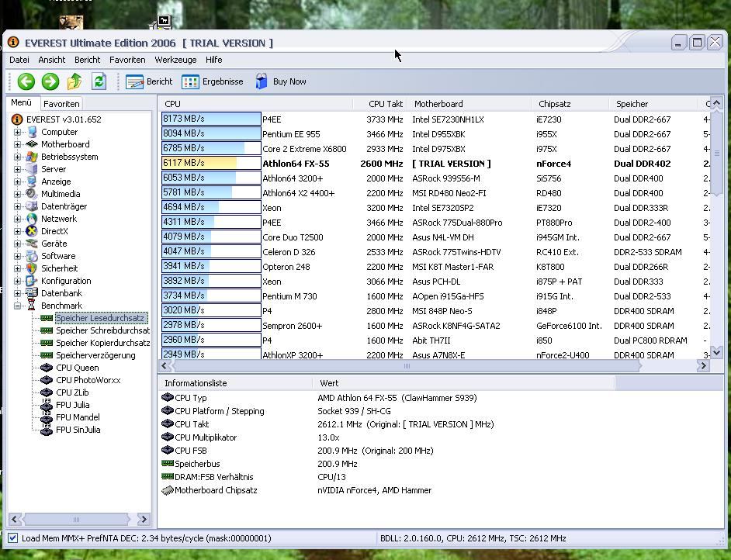Click the Buy Now button
This screenshot has width=731, height=560.
281,81
